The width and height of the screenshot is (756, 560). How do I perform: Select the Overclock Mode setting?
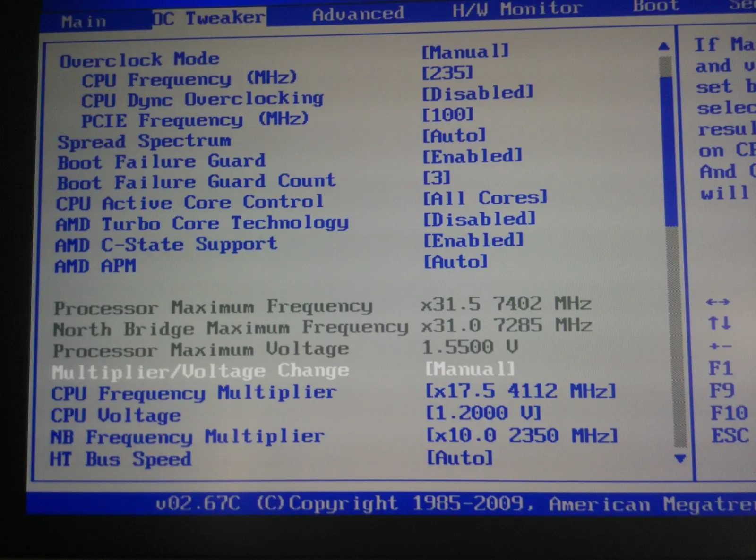click(x=139, y=59)
